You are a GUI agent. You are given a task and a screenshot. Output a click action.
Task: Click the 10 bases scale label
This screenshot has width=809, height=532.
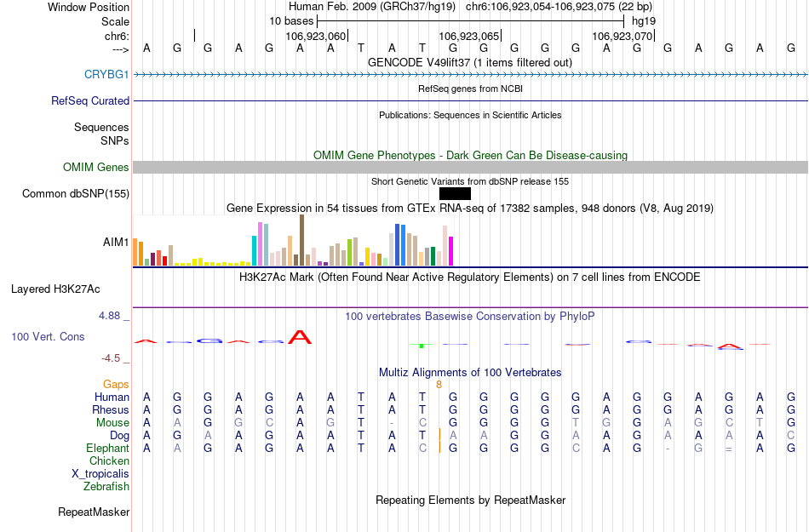(291, 21)
